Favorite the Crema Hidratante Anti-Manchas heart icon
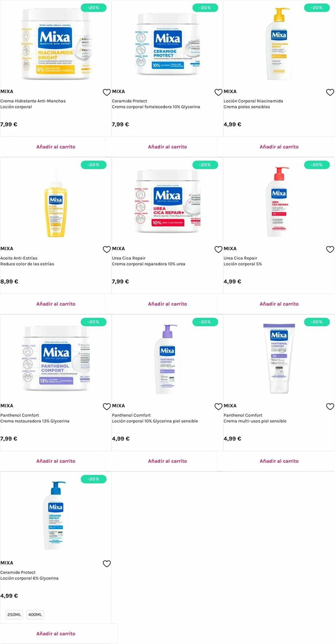335x644 pixels. pyautogui.click(x=107, y=92)
